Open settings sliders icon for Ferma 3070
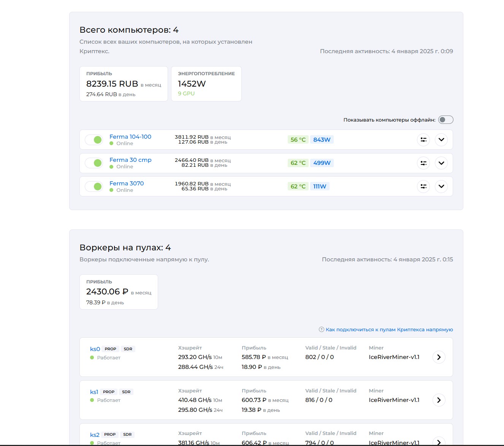 point(423,187)
